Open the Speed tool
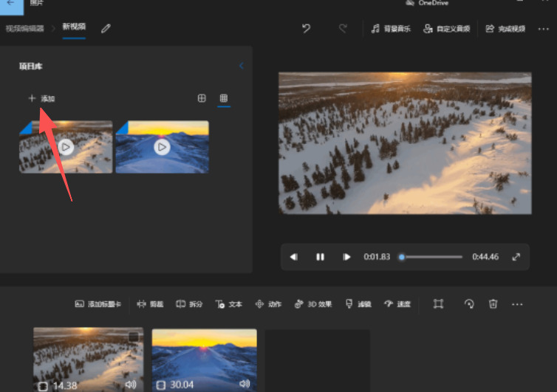 pos(397,304)
